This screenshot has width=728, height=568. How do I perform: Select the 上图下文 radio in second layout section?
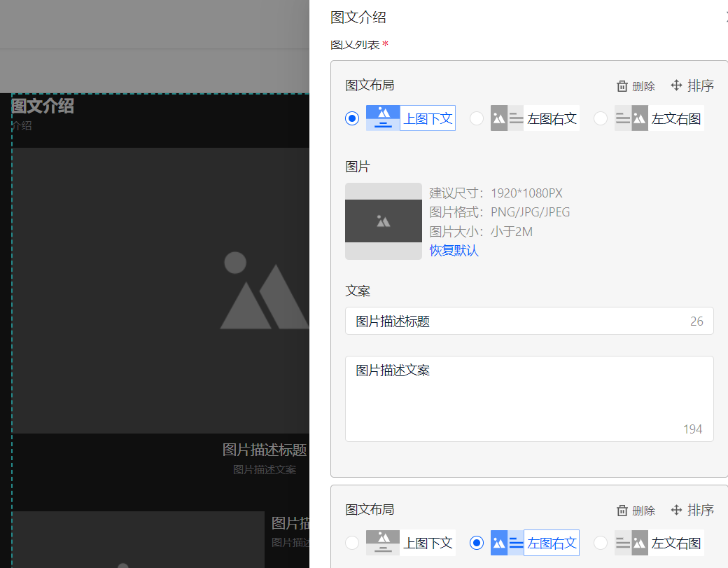[351, 542]
